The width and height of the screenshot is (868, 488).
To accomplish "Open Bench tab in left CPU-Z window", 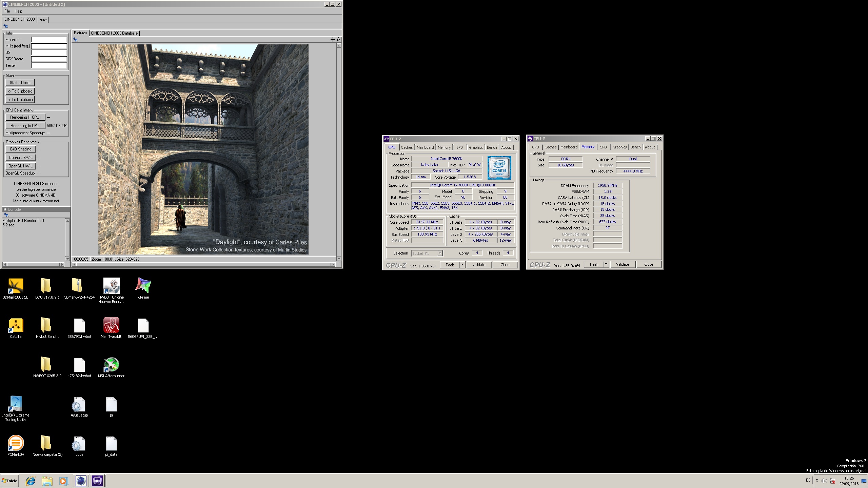I will [x=492, y=147].
